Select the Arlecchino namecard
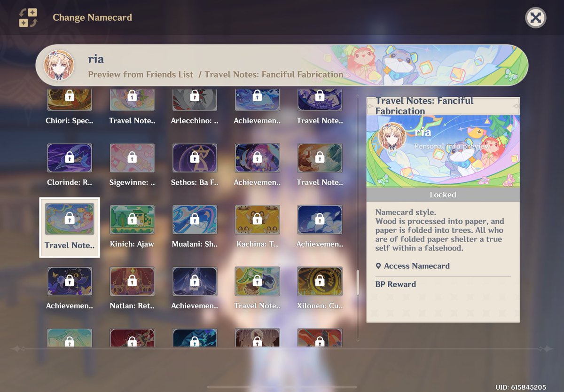Viewport: 564px width, 392px height. tap(195, 108)
